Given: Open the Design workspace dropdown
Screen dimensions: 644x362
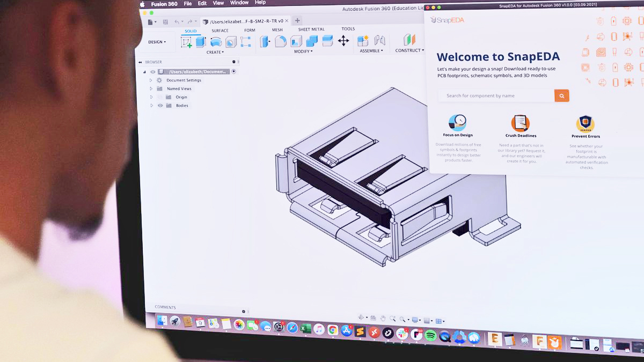Looking at the screenshot, I should point(157,41).
